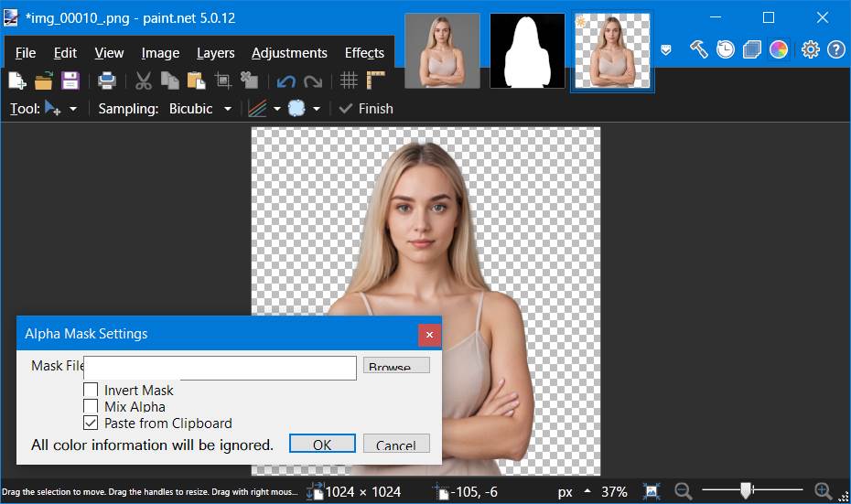Click zoom out magnifier in status bar

(x=684, y=491)
